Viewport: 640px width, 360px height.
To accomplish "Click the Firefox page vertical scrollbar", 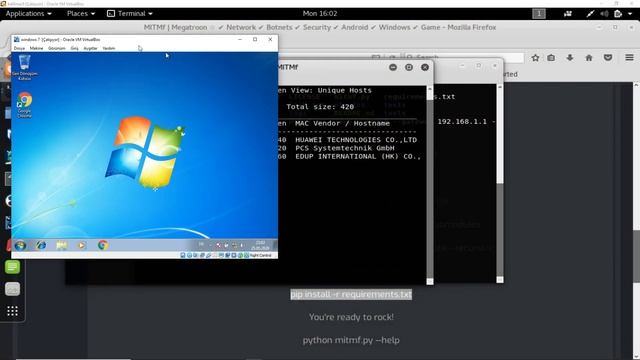I will click(x=636, y=220).
